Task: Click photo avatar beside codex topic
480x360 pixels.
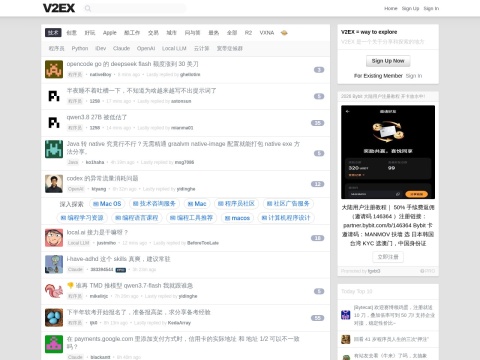Action: coord(54,184)
